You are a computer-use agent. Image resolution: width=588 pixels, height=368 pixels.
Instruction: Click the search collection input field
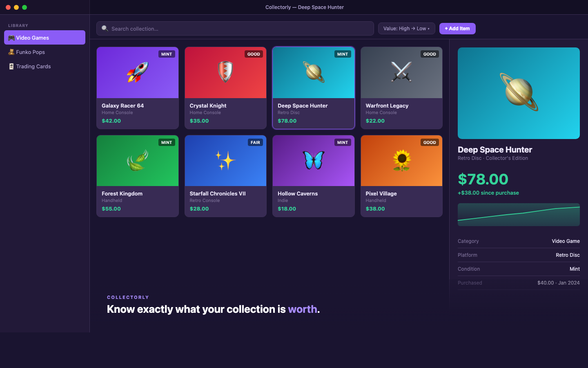(x=235, y=28)
